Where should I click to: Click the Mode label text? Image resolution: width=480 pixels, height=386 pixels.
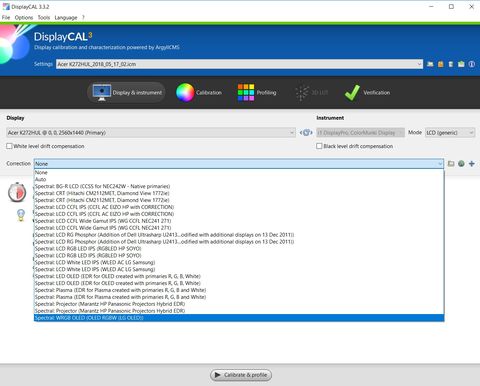click(x=415, y=132)
